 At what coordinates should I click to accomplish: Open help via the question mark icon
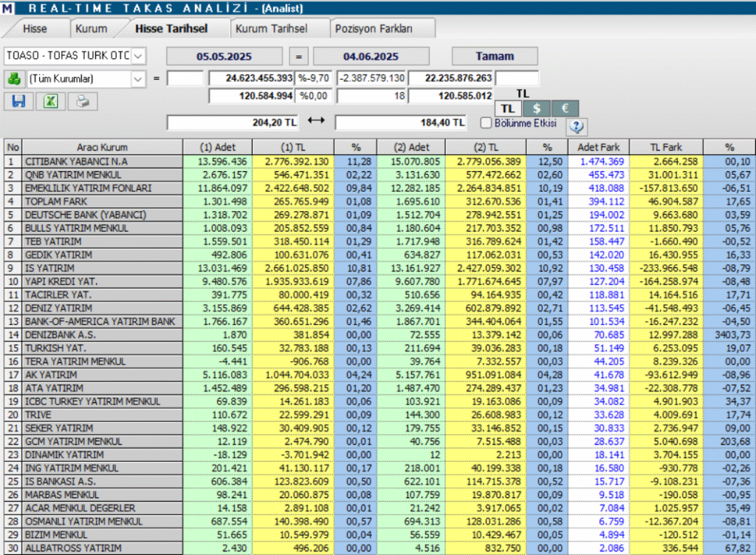coord(576,126)
